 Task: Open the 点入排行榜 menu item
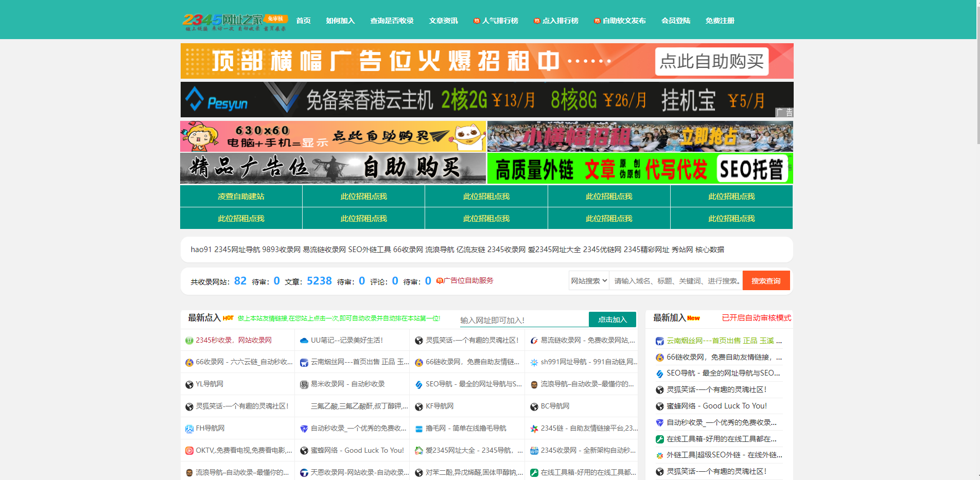(556, 21)
